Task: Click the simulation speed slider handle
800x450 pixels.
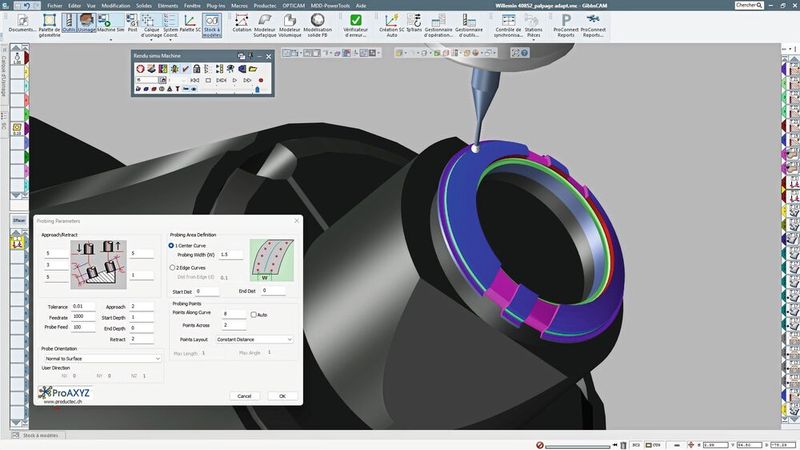Action: coord(258,90)
